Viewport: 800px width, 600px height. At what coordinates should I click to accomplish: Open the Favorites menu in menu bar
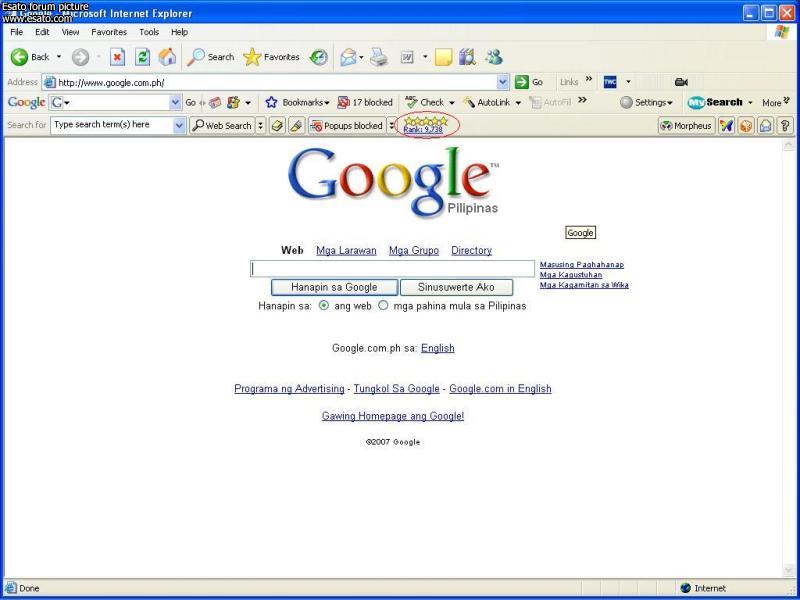point(109,32)
